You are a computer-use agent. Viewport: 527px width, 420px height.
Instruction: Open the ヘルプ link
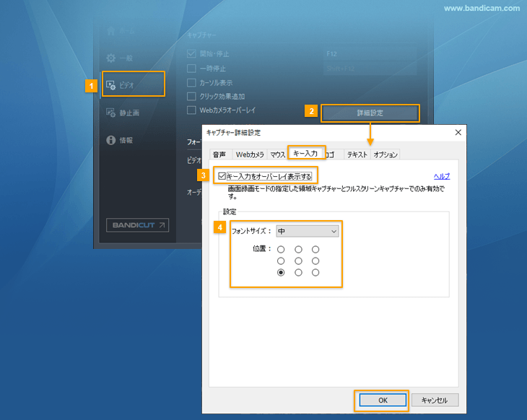442,176
